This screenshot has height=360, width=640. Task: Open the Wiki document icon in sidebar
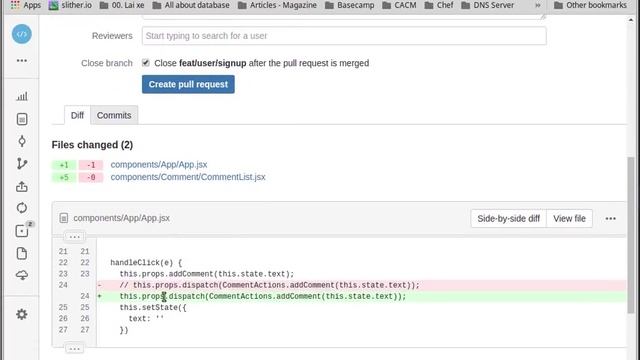22,253
